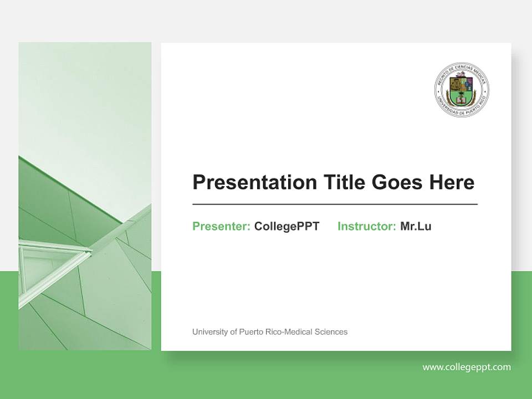Click the 'Instructor:' label
Viewport: 532px width, 399px height.
pos(367,226)
